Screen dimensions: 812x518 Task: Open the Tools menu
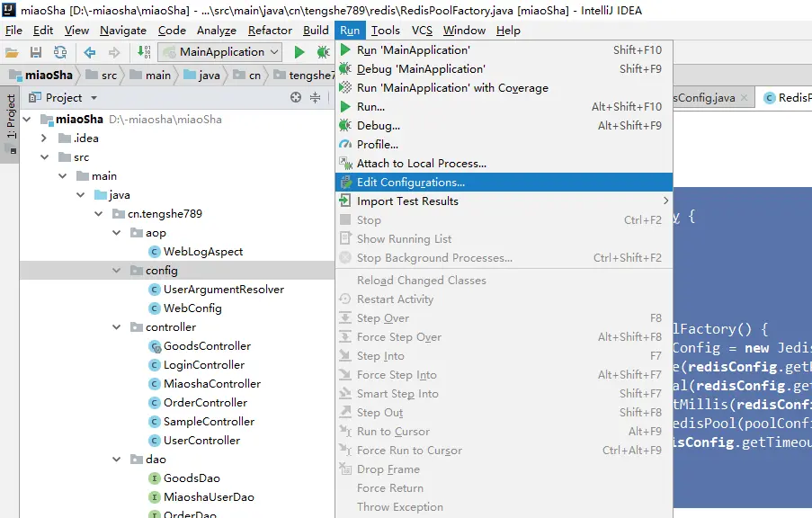pyautogui.click(x=385, y=31)
